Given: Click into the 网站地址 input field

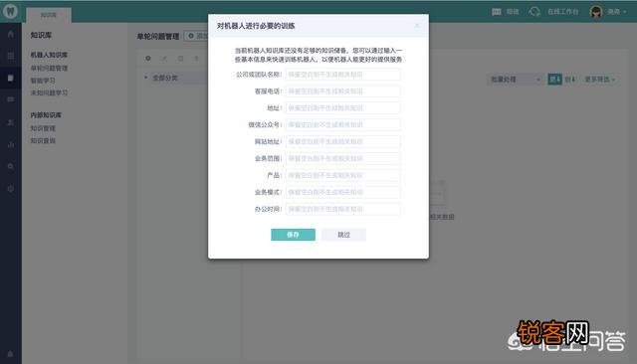Looking at the screenshot, I should coord(342,141).
